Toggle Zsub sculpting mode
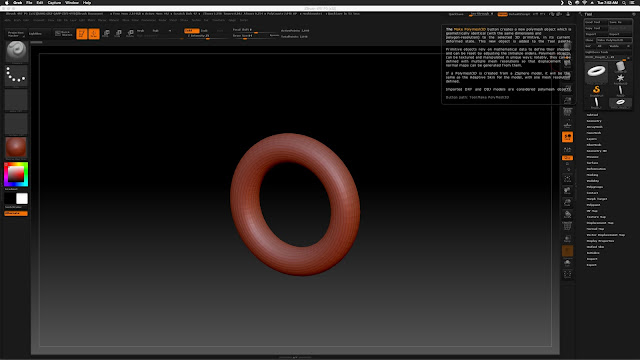 click(205, 31)
